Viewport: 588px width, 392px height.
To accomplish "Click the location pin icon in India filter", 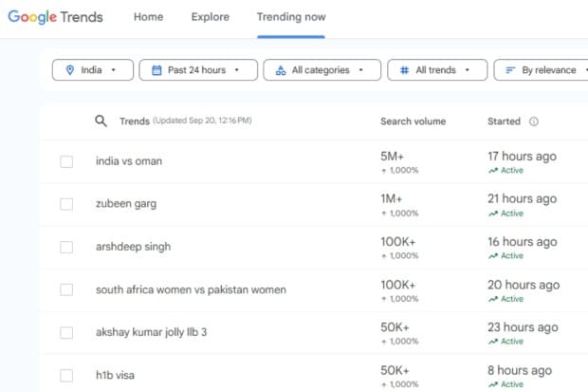I will tap(70, 70).
